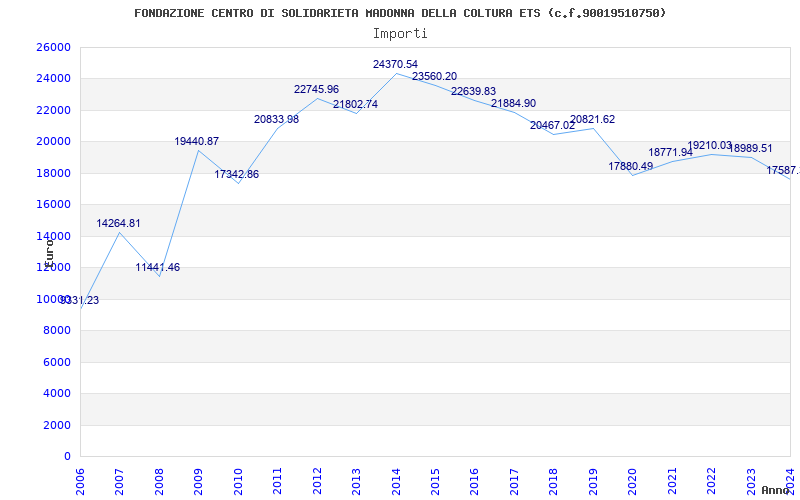This screenshot has height=500, width=800.
Task: Click the 20000 y-axis tick label
Action: click(54, 142)
